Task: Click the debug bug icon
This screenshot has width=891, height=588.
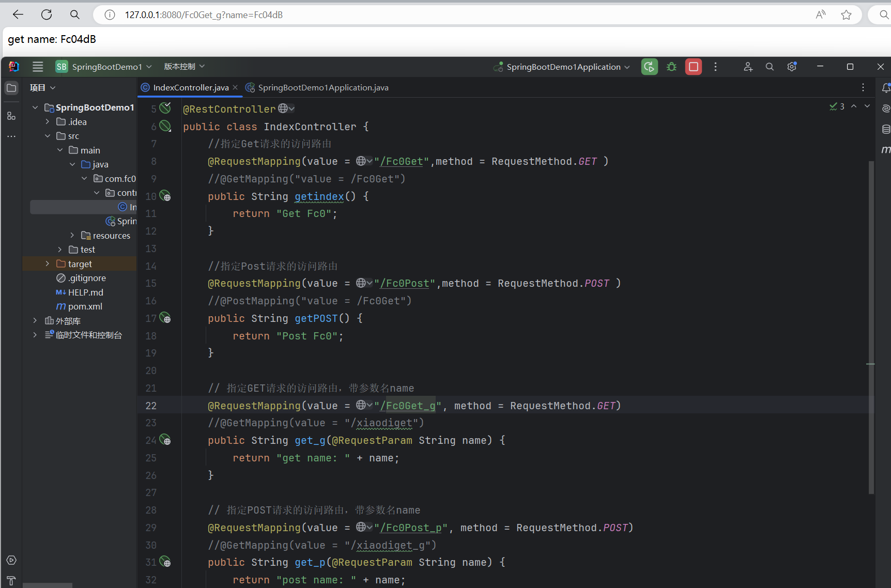Action: point(671,67)
